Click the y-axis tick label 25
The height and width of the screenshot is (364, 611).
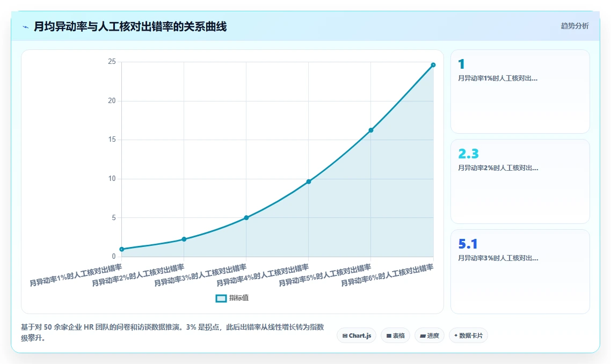point(112,62)
